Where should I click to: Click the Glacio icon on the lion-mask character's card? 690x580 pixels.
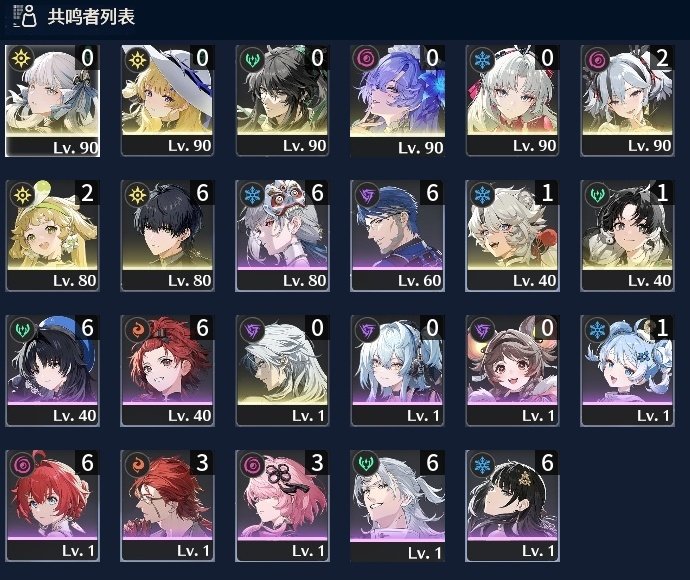(252, 195)
